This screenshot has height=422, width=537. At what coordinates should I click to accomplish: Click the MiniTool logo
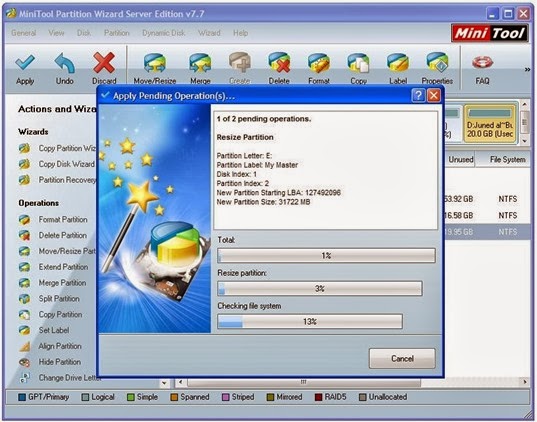click(490, 33)
